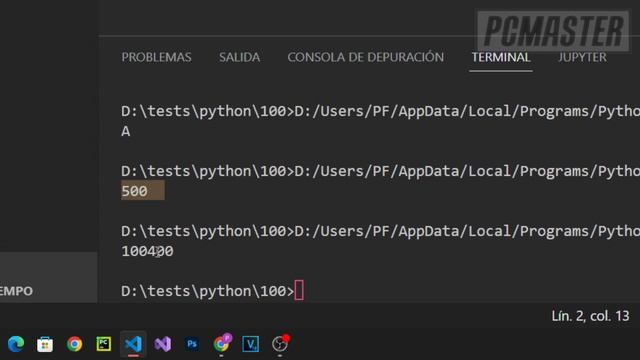This screenshot has height=360, width=640.
Task: Select the TERMINAL tab
Action: [x=501, y=57]
